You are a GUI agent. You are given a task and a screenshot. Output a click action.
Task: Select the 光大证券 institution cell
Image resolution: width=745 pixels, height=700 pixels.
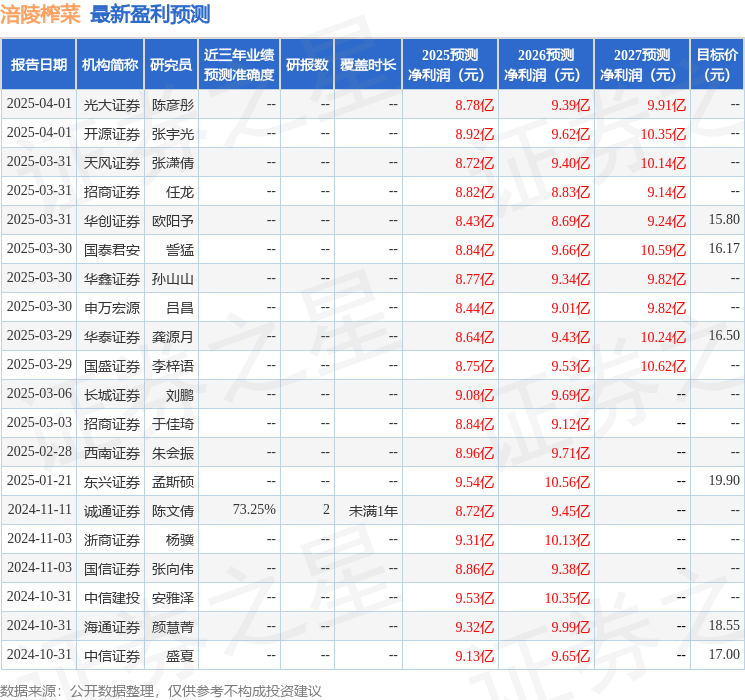(112, 105)
